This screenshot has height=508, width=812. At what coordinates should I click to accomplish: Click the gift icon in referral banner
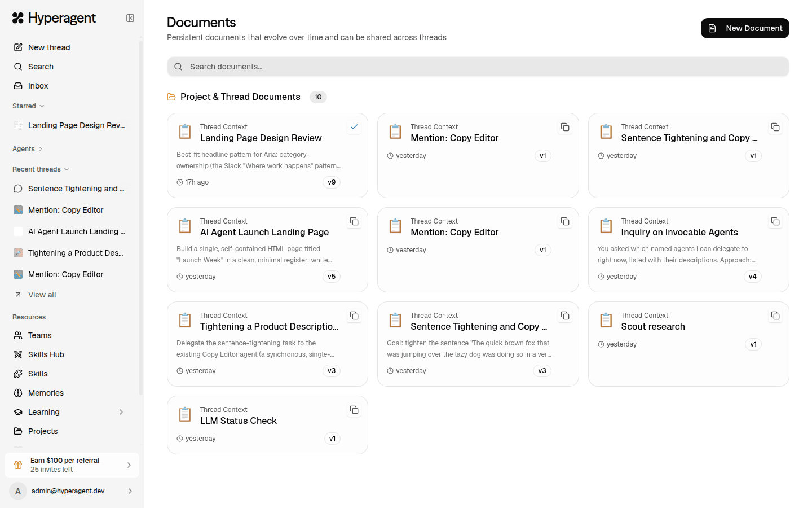tap(18, 465)
